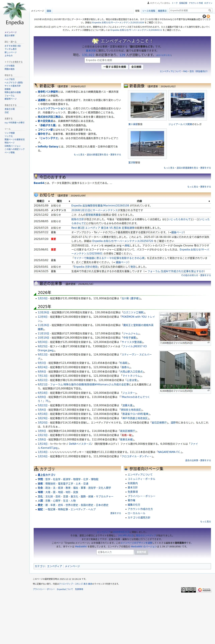
Task: Open the 最上位カテゴリ category link
Action: [47, 475]
